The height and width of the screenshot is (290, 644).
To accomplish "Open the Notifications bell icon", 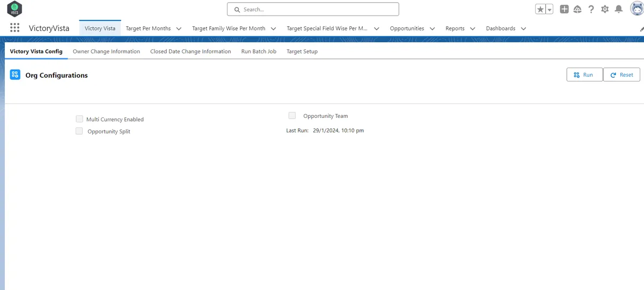I will pyautogui.click(x=618, y=9).
